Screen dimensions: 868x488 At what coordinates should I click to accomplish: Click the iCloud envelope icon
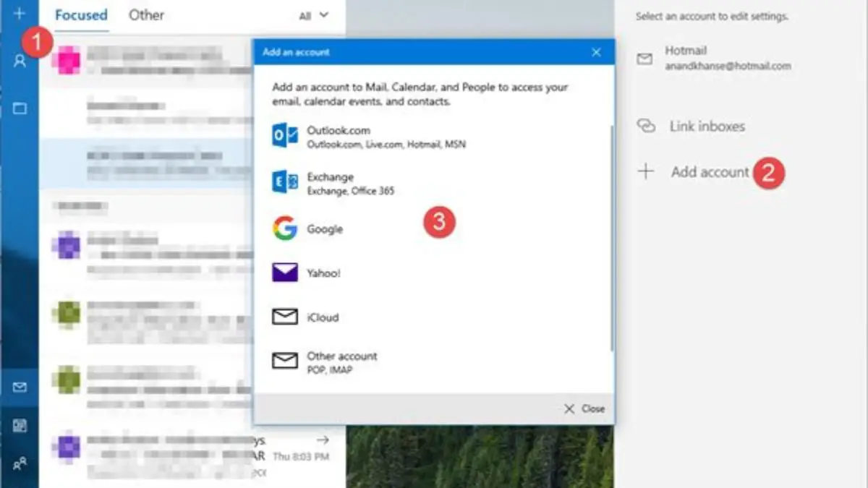[x=285, y=317]
